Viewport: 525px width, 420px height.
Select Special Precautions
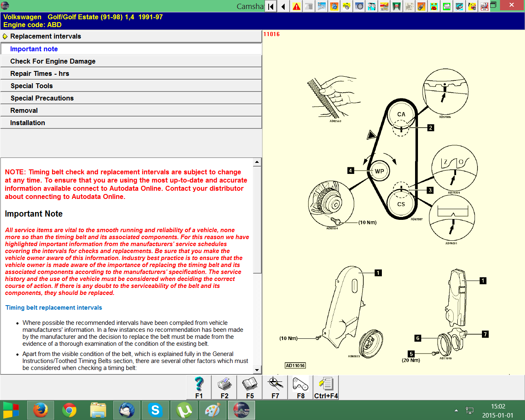tap(131, 98)
